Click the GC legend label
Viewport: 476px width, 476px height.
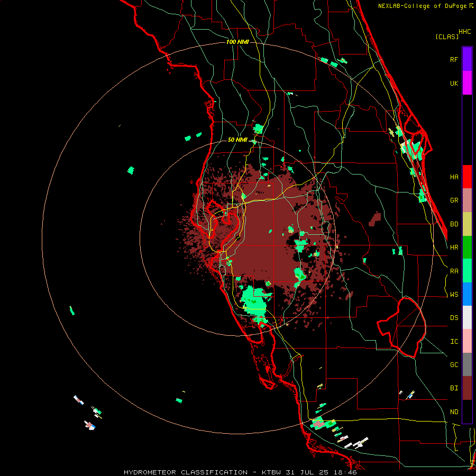point(454,365)
